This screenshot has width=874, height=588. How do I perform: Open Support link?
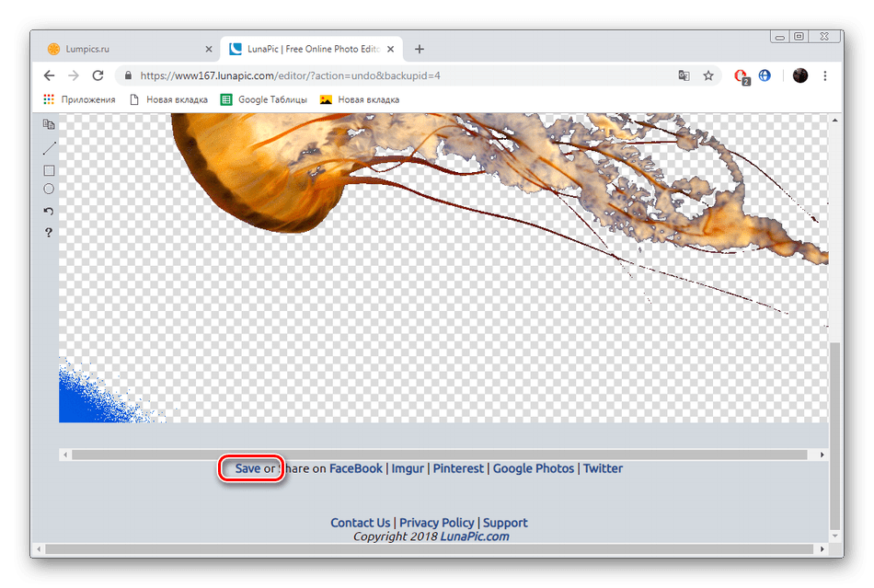click(x=505, y=523)
